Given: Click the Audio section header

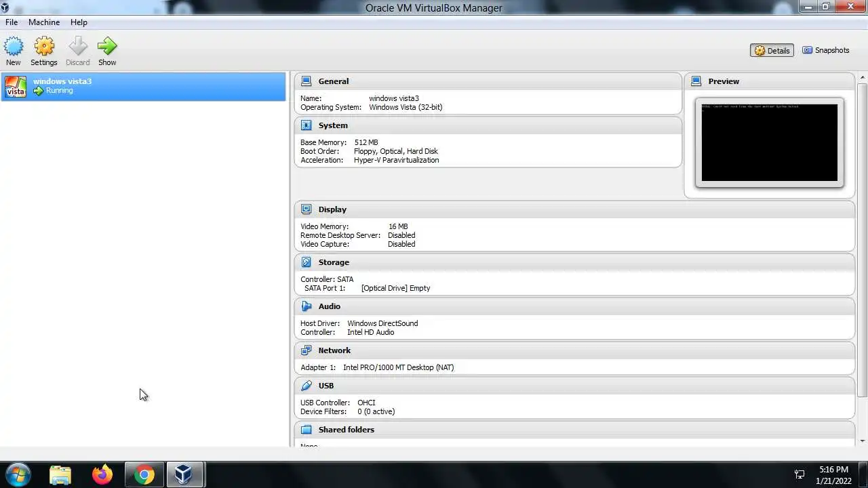Looking at the screenshot, I should 574,306.
